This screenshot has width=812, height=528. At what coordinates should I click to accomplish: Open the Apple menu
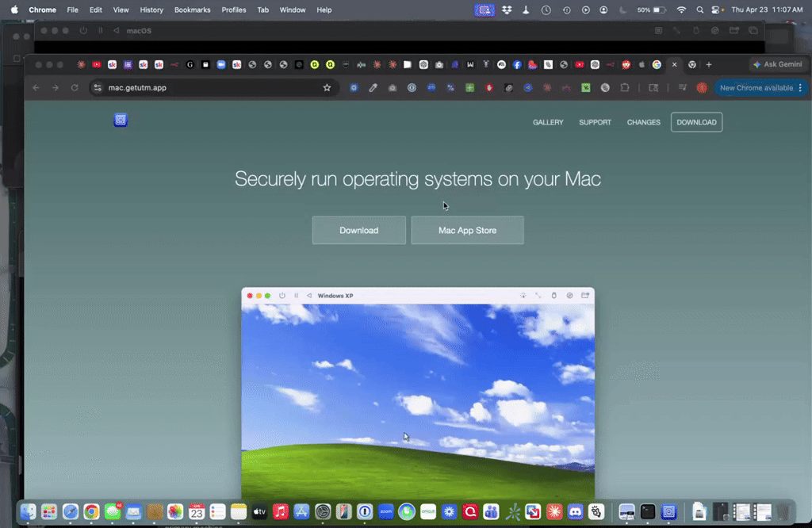14,10
